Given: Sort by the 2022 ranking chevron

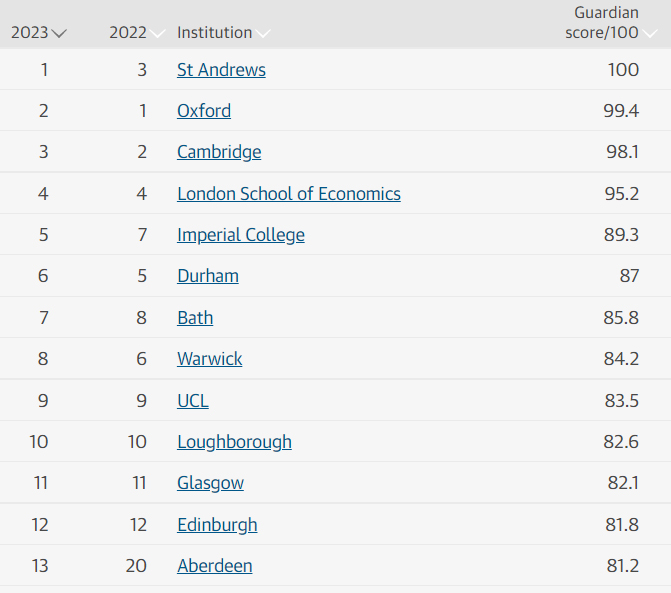Looking at the screenshot, I should tap(157, 33).
